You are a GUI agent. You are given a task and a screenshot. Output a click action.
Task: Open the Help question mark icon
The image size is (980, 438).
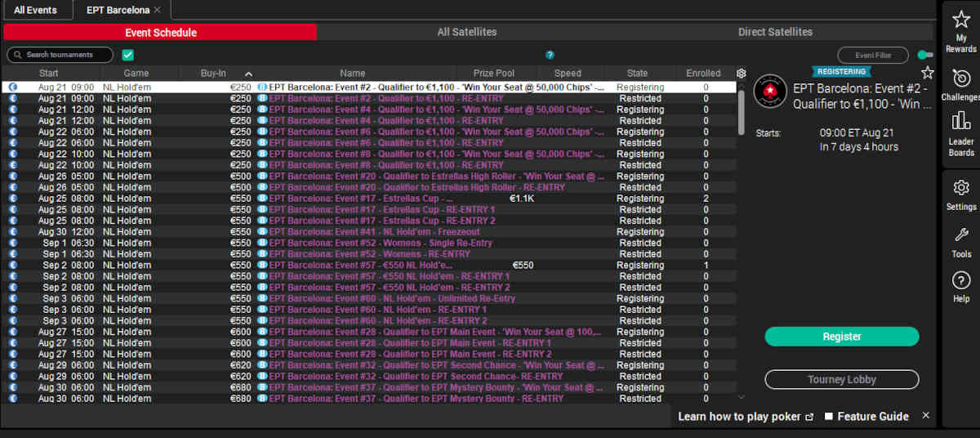961,280
